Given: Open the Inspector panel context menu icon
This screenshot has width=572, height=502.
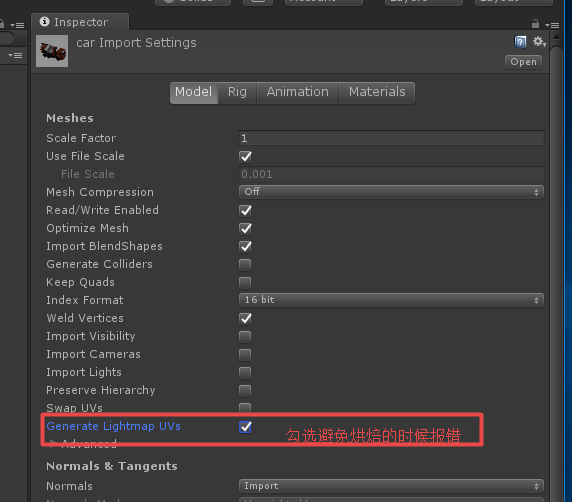Looking at the screenshot, I should point(552,25).
